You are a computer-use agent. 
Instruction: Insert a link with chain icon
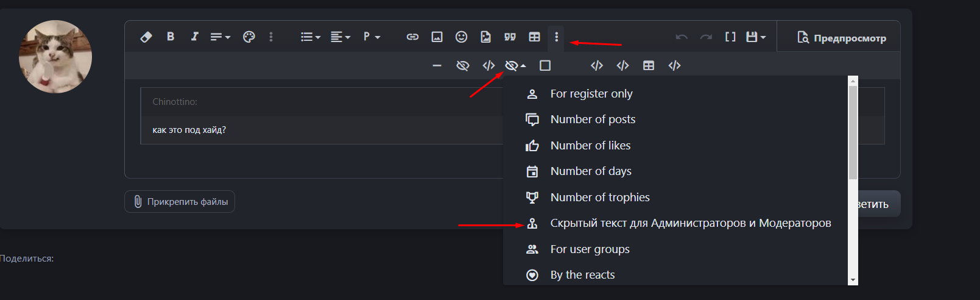coord(412,37)
